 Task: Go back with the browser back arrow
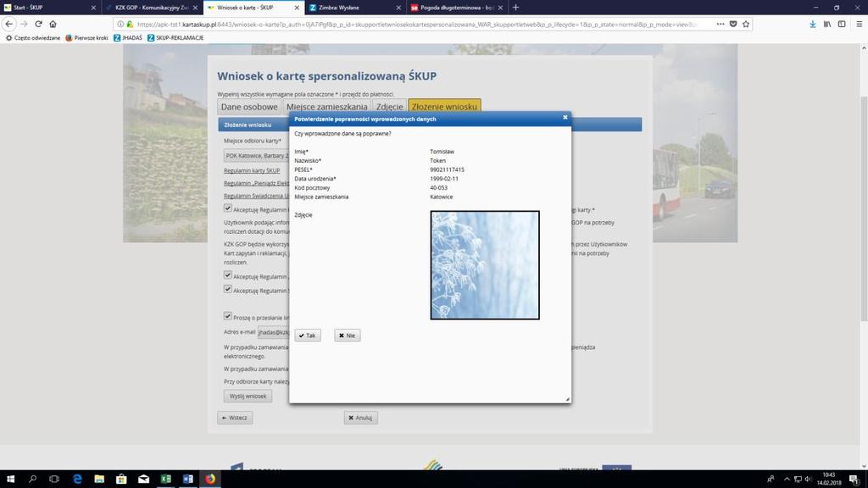coord(8,24)
